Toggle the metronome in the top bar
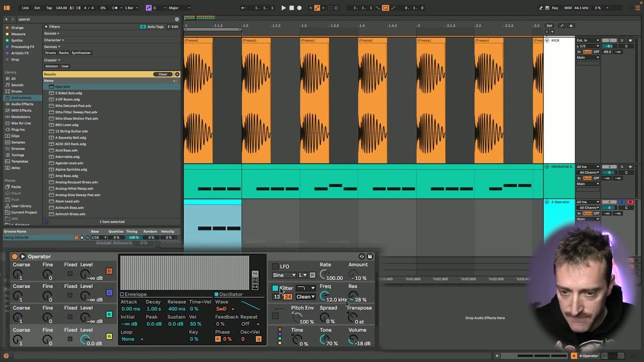Screen dimensions: 644x362 [115, 8]
